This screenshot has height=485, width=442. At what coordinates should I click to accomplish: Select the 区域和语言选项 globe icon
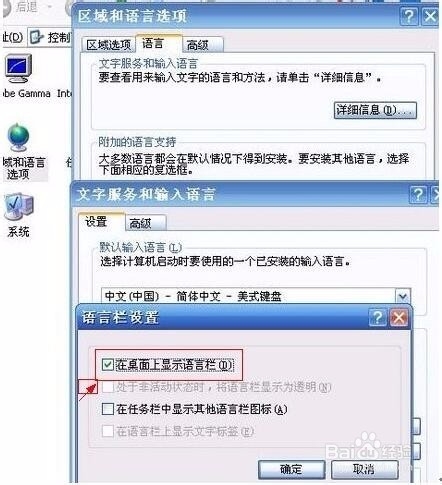[18, 137]
